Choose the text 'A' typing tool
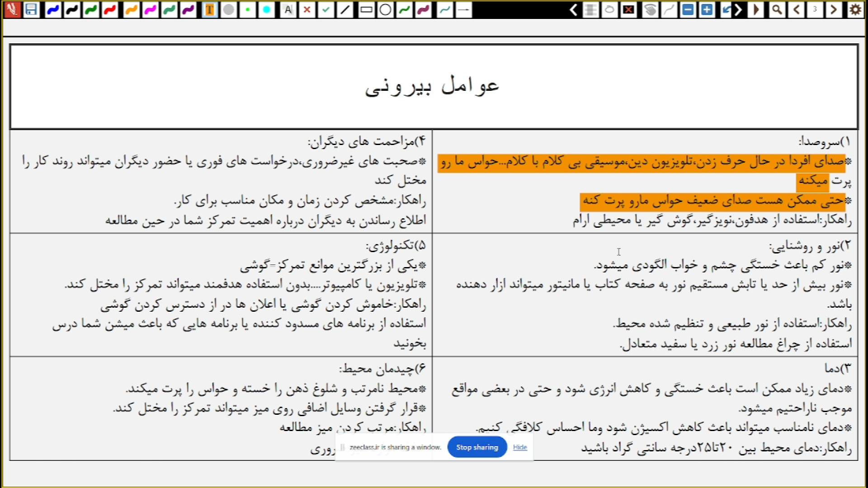 coord(288,9)
